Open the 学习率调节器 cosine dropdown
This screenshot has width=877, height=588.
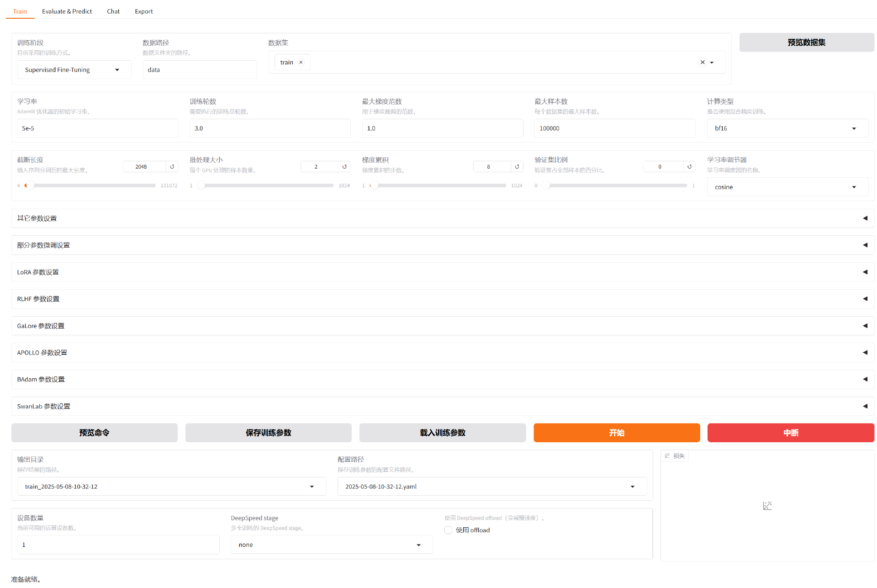click(787, 187)
